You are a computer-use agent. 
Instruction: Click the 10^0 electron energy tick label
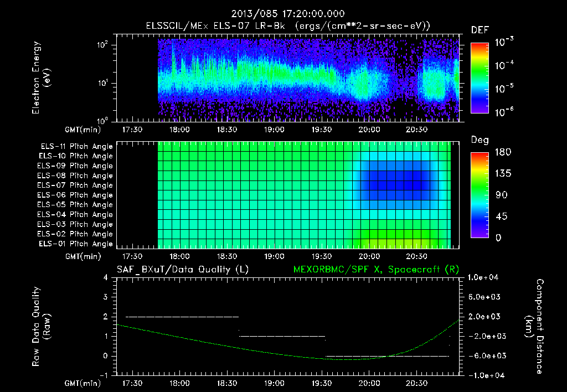(102, 120)
